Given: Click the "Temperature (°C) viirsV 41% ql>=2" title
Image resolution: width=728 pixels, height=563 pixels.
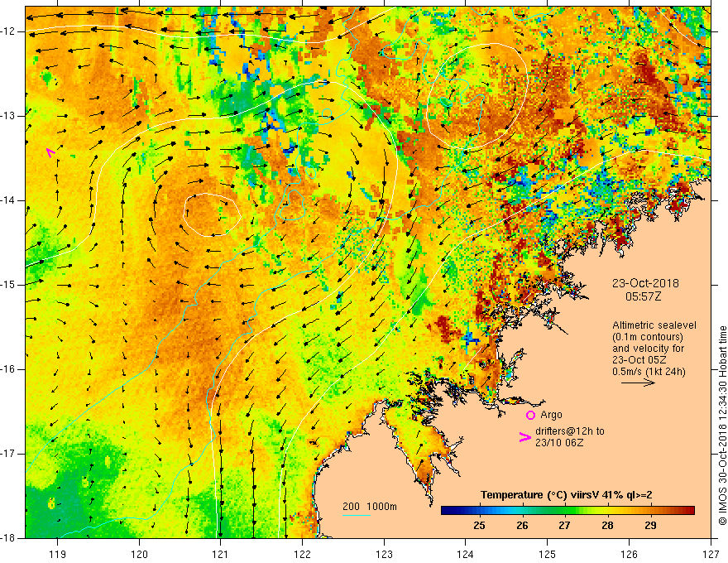Looking at the screenshot, I should tap(566, 495).
